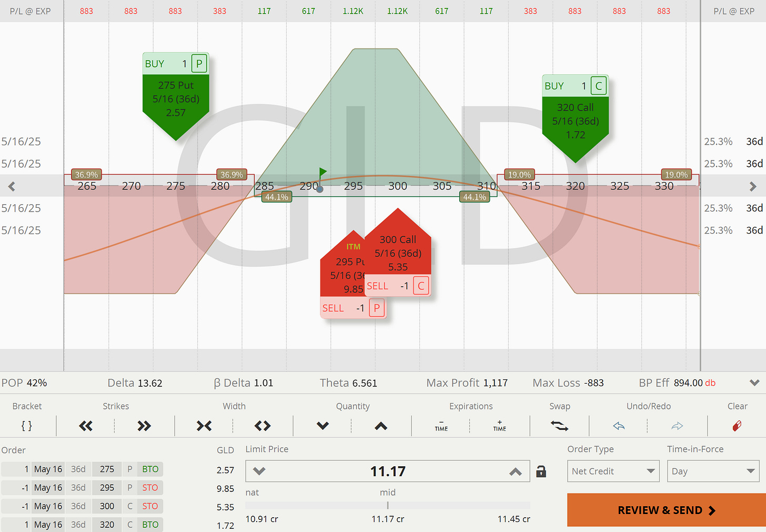The width and height of the screenshot is (766, 532).
Task: Click the Undo arrow icon
Action: (619, 426)
